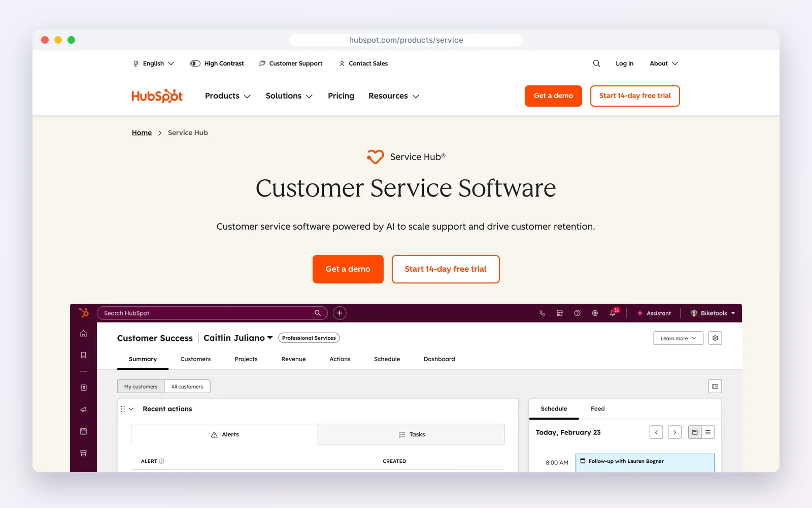Expand the Resources menu
Image resolution: width=812 pixels, height=508 pixels.
[x=394, y=96]
